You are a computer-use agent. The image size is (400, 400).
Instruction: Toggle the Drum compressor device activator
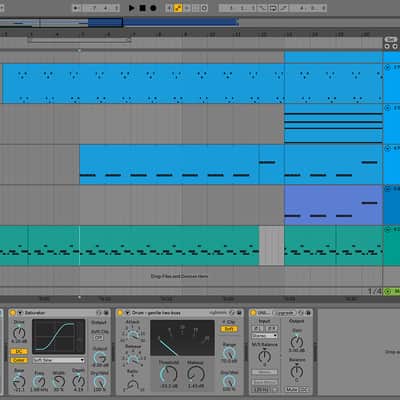coord(120,313)
